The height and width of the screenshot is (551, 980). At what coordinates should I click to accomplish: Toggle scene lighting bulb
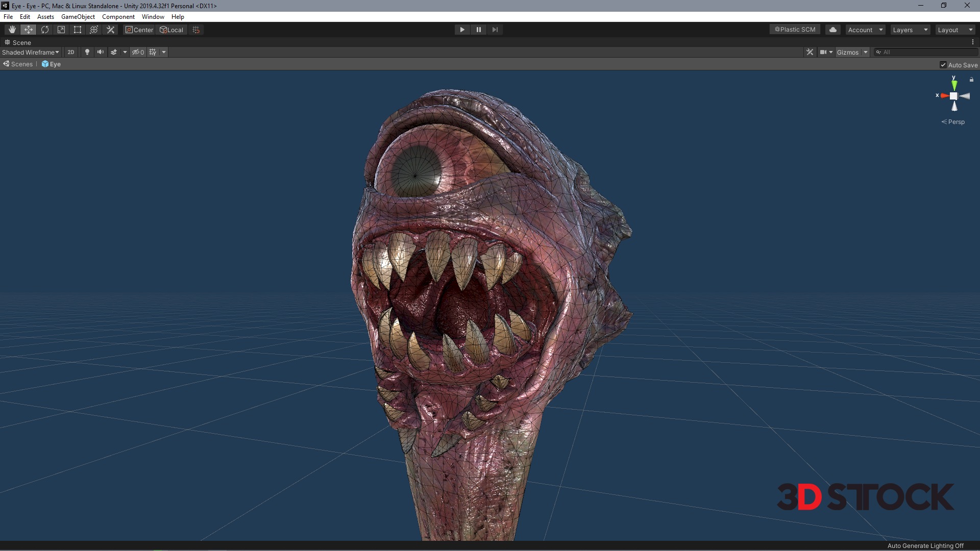coord(87,52)
